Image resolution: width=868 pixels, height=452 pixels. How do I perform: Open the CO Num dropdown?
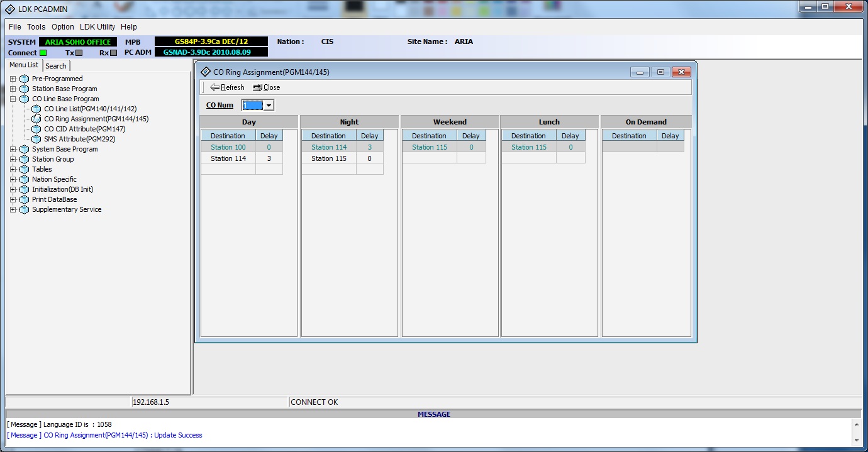click(269, 106)
